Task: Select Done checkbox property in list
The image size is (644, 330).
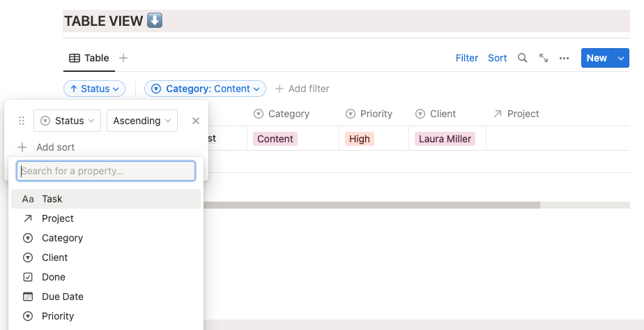Action: [x=54, y=277]
